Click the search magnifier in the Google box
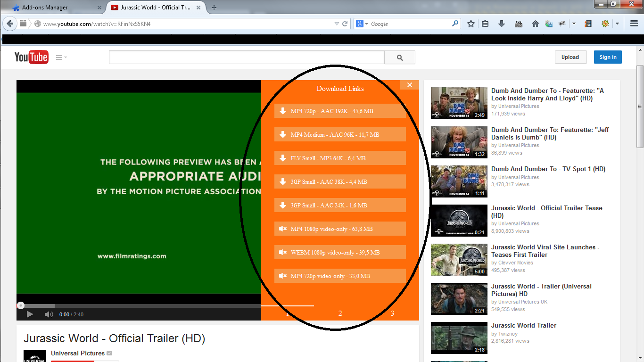644x362 pixels. pos(455,24)
